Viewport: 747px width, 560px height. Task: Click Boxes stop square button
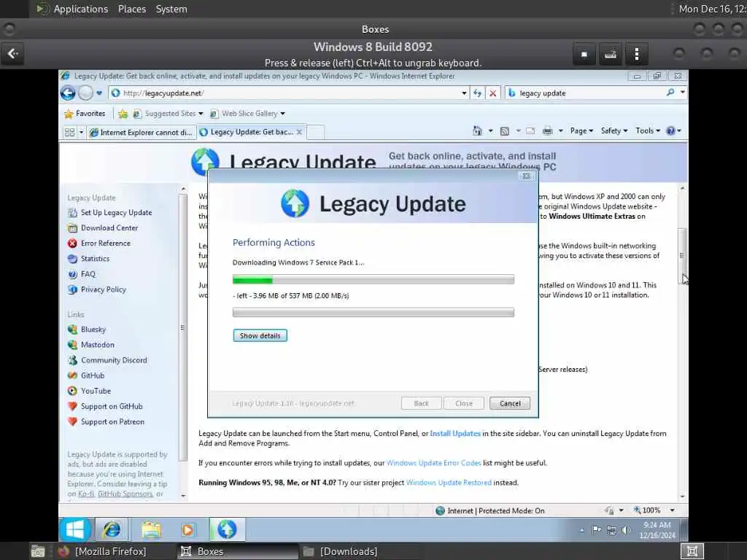tap(584, 54)
